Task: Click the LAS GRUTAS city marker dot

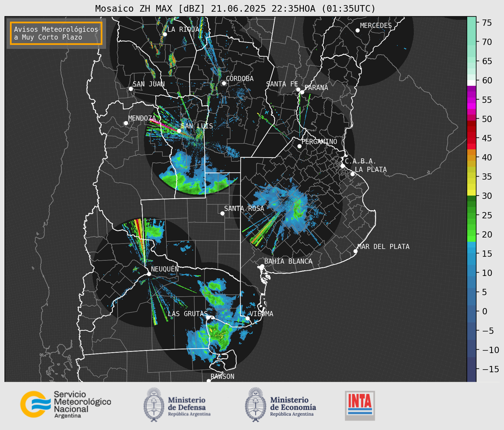Action: click(208, 317)
